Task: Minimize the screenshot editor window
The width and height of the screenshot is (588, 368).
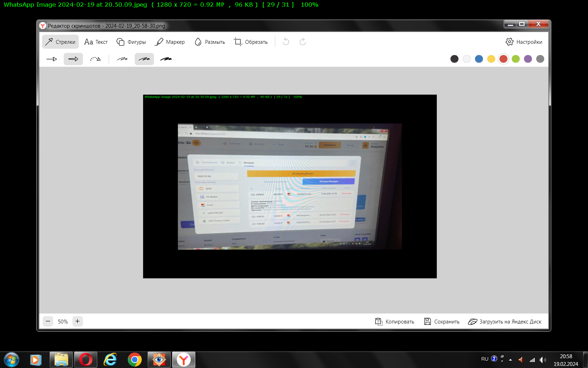Action: tap(510, 24)
